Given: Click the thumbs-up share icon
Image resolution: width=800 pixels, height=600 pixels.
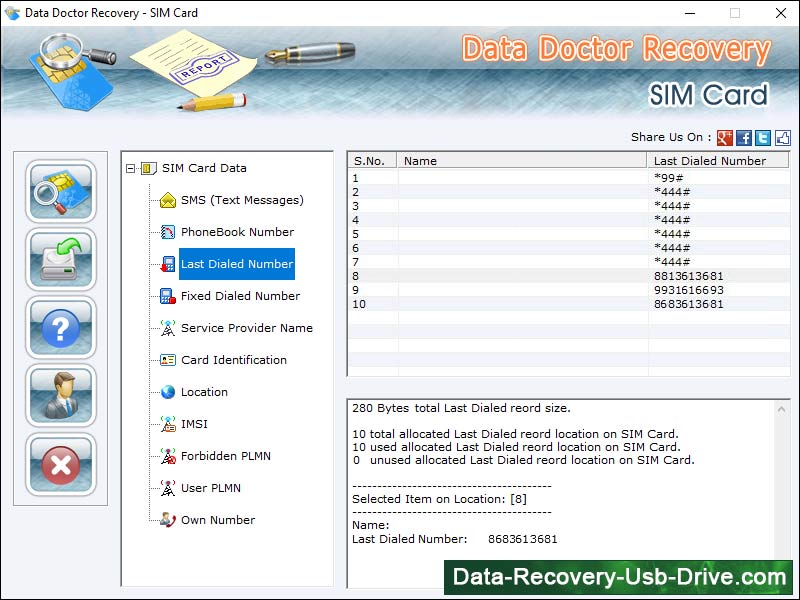Looking at the screenshot, I should [782, 138].
